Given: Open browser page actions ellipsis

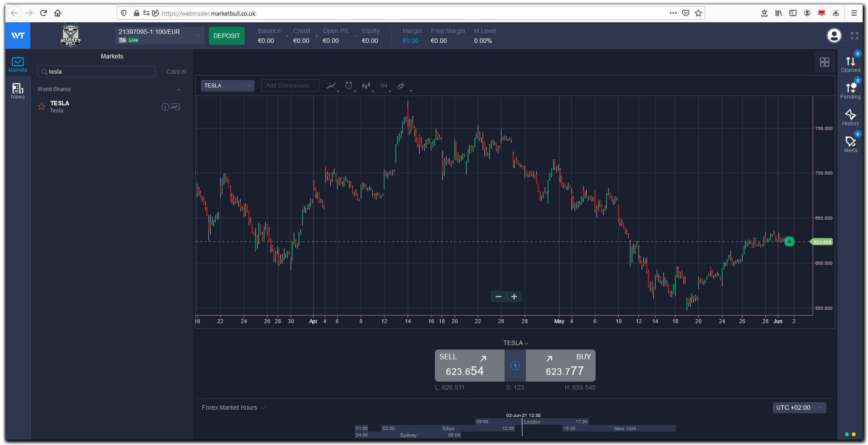Looking at the screenshot, I should coord(673,13).
